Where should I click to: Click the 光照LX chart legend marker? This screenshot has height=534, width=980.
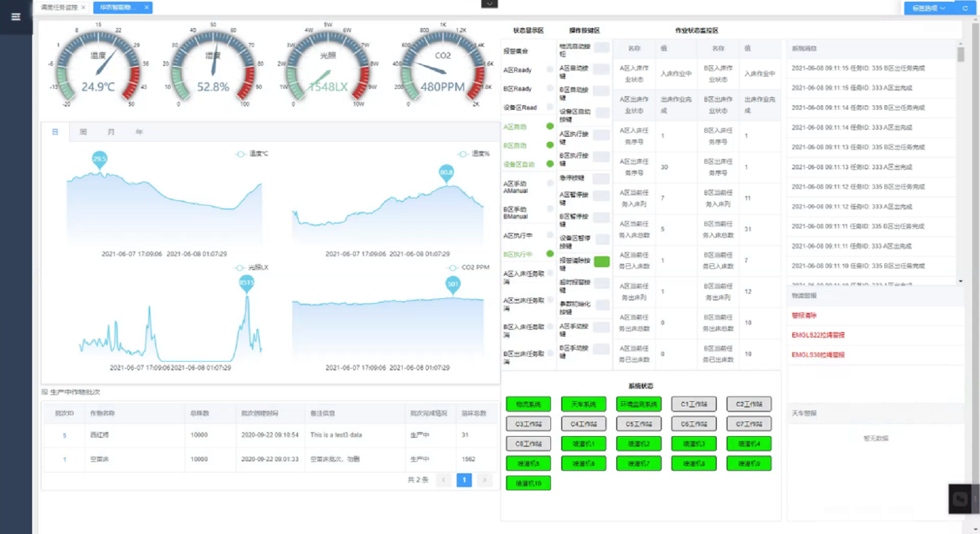tap(240, 267)
